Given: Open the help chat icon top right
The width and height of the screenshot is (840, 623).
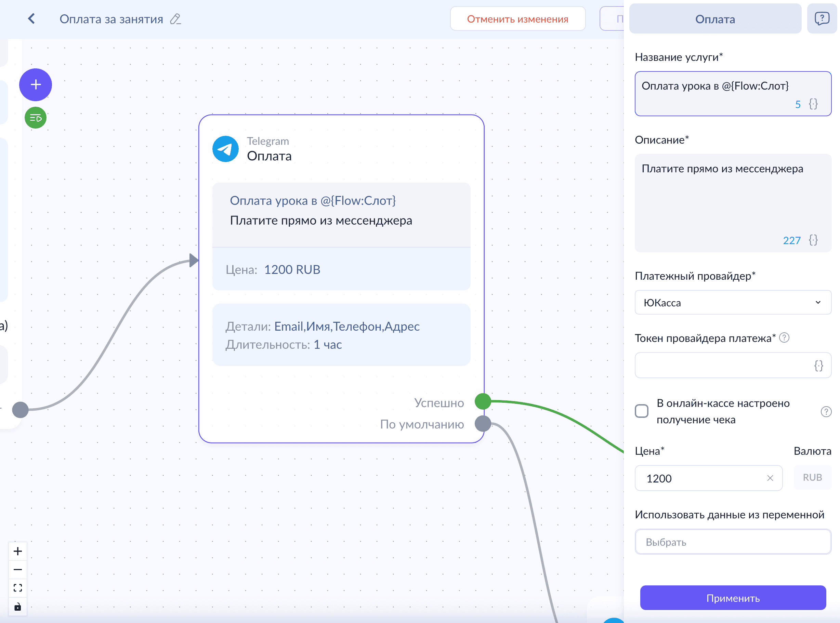Looking at the screenshot, I should [822, 19].
